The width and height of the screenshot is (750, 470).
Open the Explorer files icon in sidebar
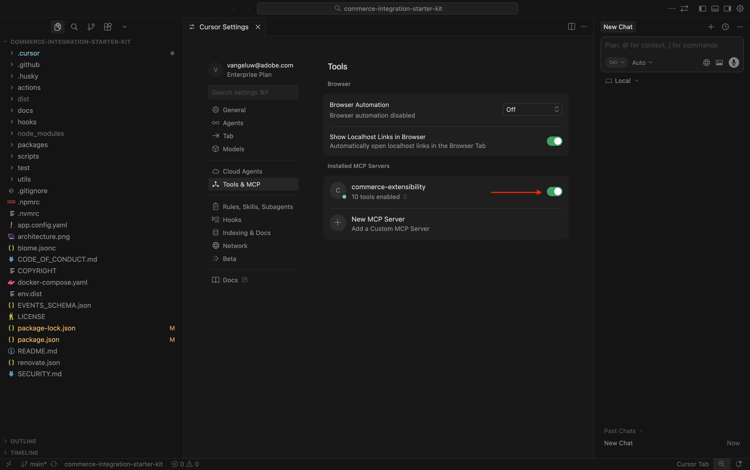point(57,27)
